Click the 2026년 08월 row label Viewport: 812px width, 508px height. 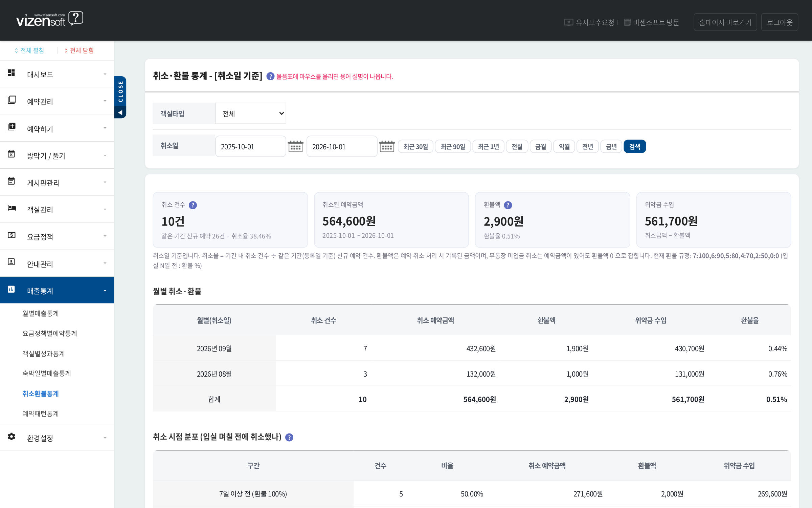coord(215,374)
